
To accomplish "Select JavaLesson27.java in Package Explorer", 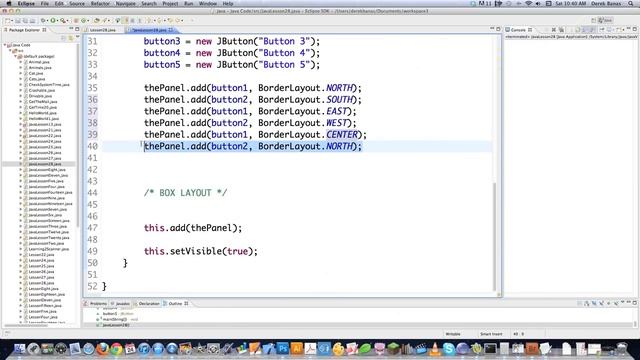I will tap(45, 158).
